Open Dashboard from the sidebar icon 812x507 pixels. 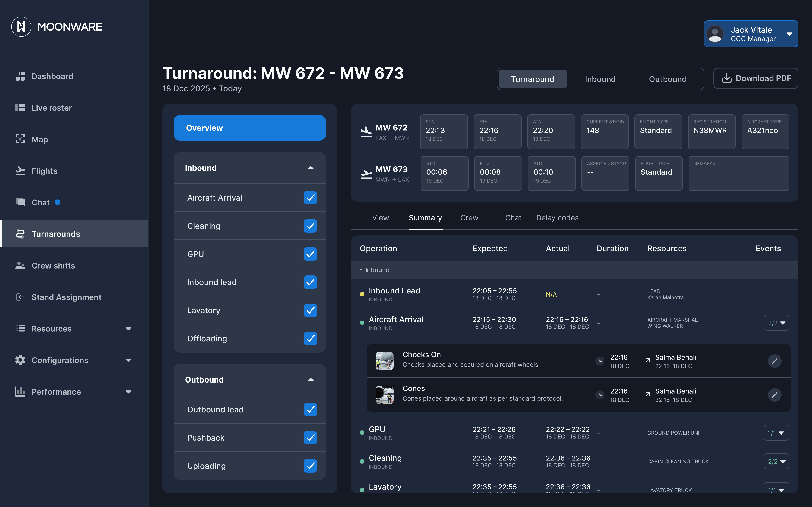[20, 76]
